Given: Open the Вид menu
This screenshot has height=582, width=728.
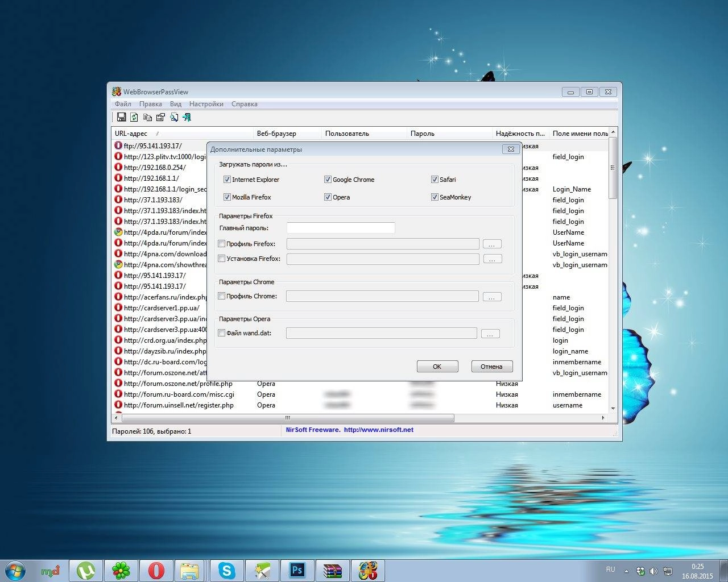Looking at the screenshot, I should [x=176, y=104].
